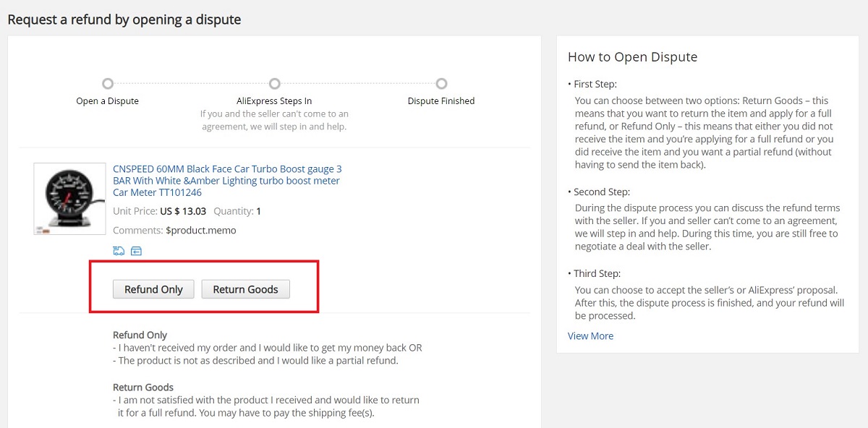
Task: Choose the Refund Only option
Action: [153, 288]
